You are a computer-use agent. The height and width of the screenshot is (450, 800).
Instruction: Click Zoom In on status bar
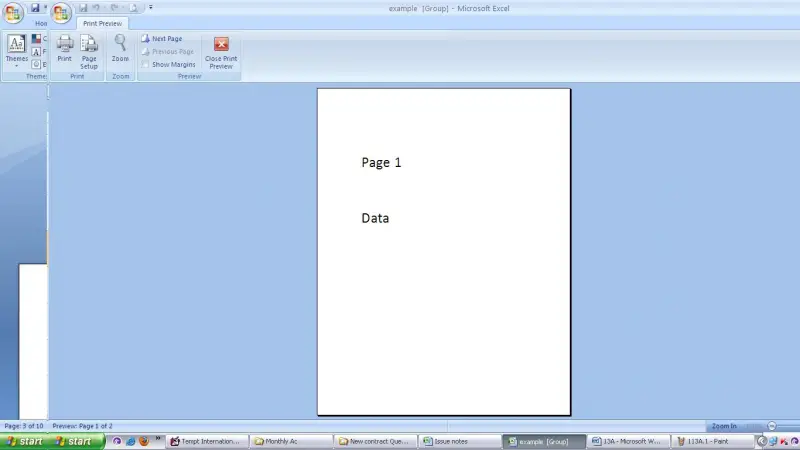[x=724, y=426]
